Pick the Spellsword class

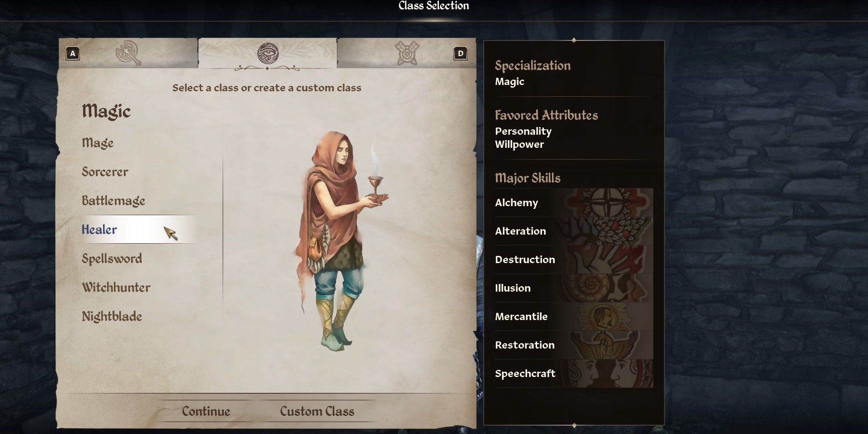[x=112, y=259]
